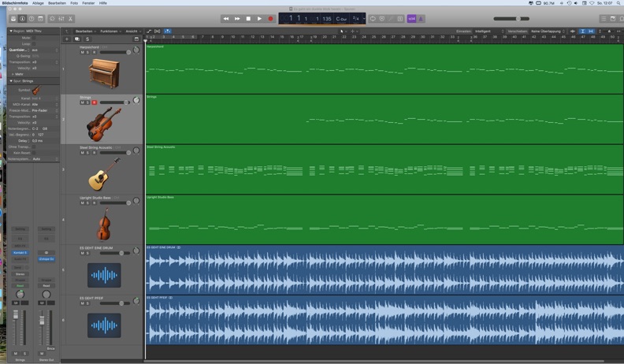The width and height of the screenshot is (624, 364).
Task: Open the Editors scissors button
Action: (x=70, y=19)
